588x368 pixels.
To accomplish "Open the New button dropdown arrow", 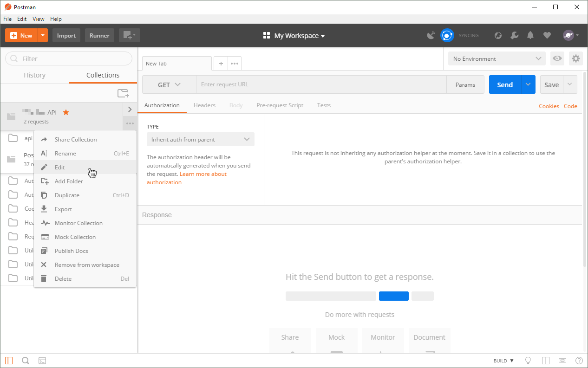I will pos(43,35).
